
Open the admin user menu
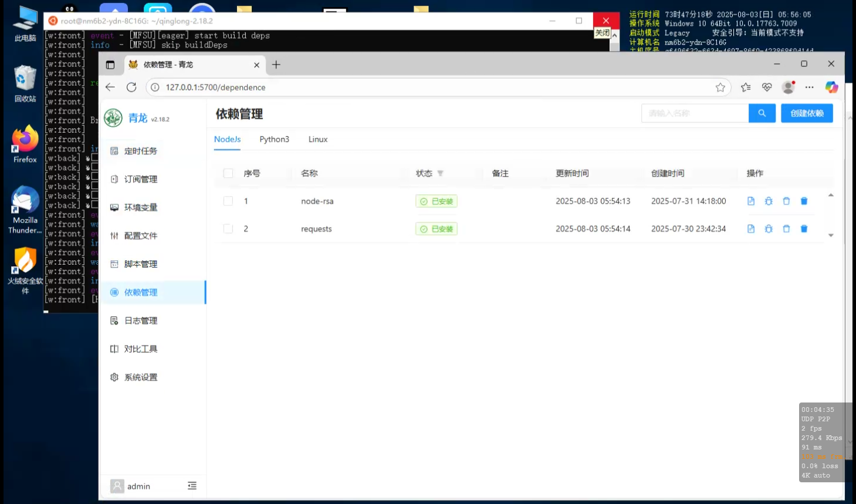click(x=131, y=486)
